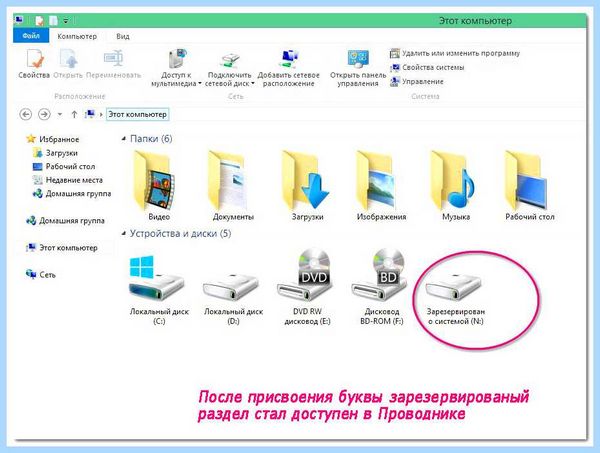Select Рабочий стол in the navigation pane
This screenshot has width=600, height=453.
point(64,166)
